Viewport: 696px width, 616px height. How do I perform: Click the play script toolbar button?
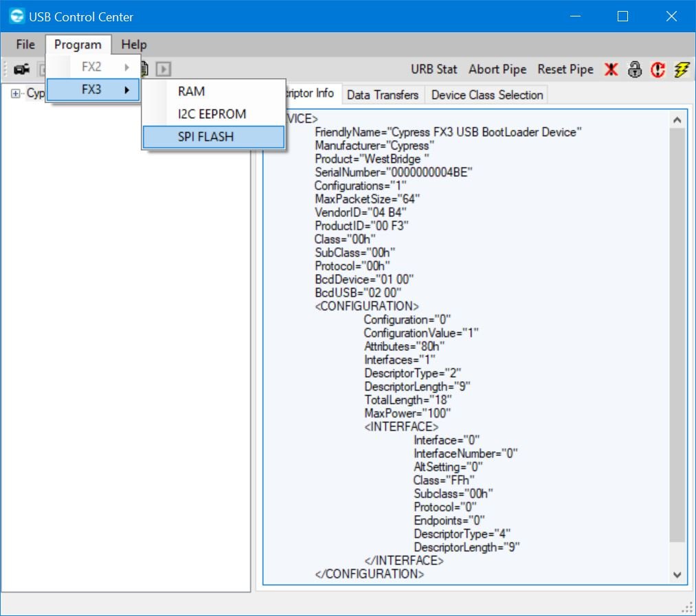pyautogui.click(x=164, y=69)
